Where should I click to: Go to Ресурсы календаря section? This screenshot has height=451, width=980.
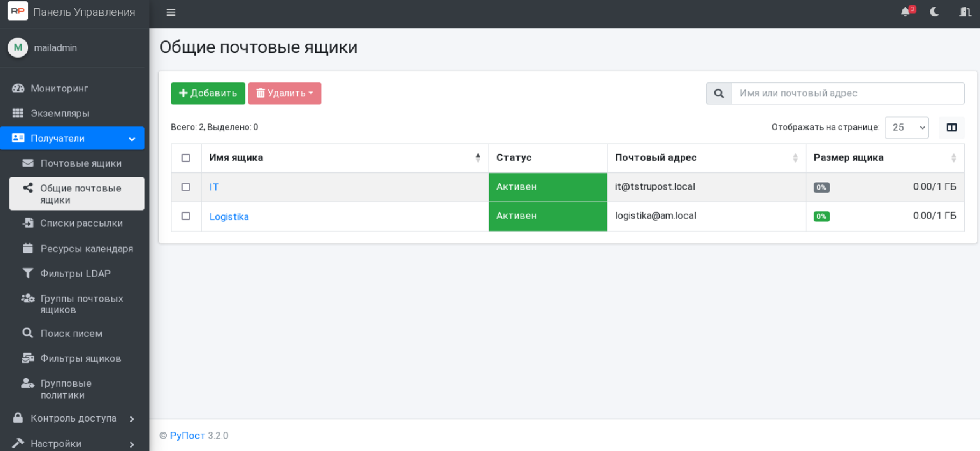(87, 249)
